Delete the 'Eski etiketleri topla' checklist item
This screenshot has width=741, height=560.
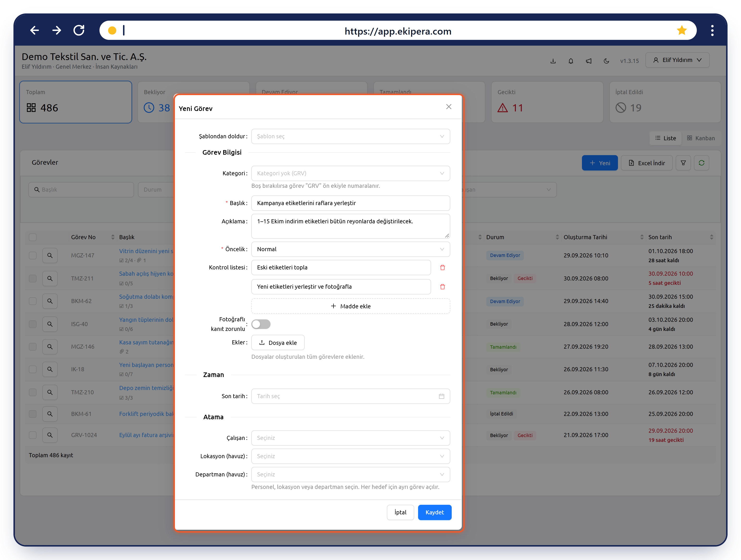442,268
